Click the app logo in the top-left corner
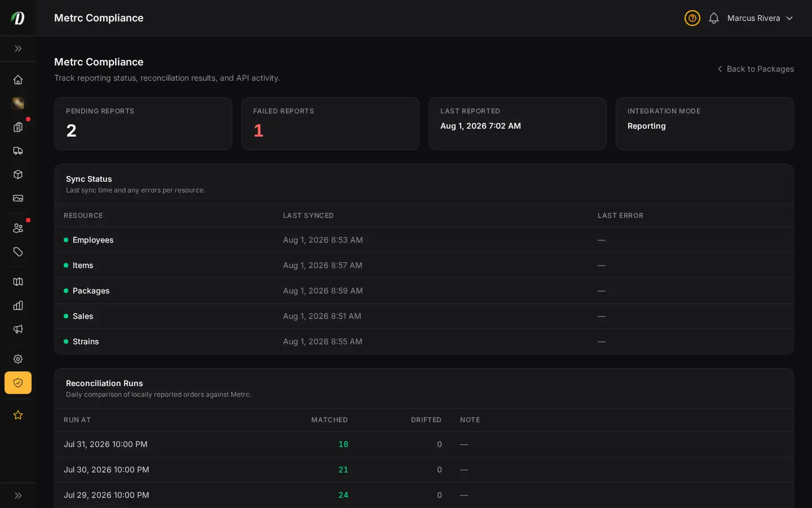 tap(18, 18)
